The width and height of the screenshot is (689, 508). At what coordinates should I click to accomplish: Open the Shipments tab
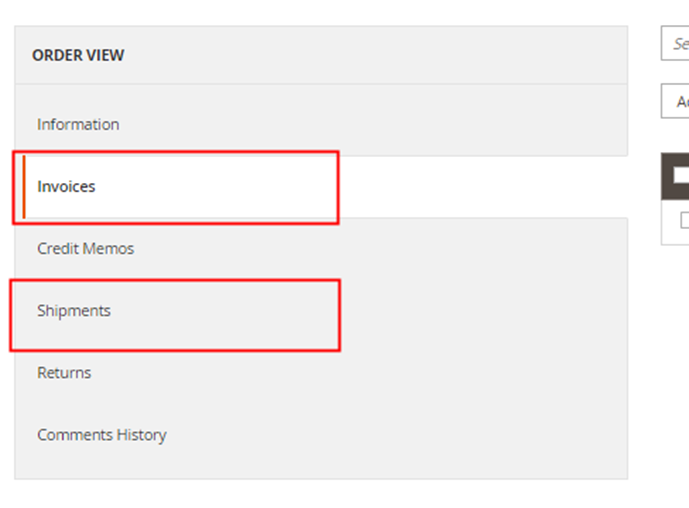(x=74, y=311)
